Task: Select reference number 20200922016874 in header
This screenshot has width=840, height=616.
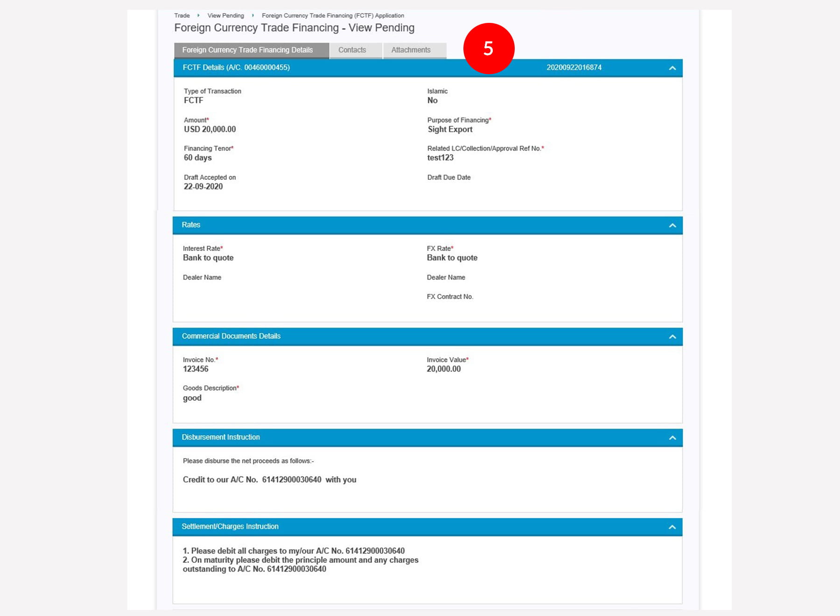Action: click(x=574, y=68)
